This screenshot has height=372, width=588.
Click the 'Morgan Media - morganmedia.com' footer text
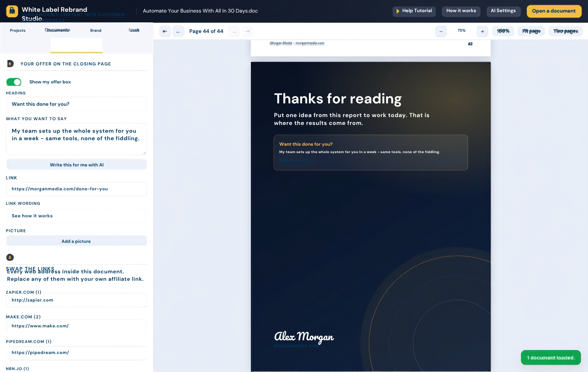(x=297, y=43)
